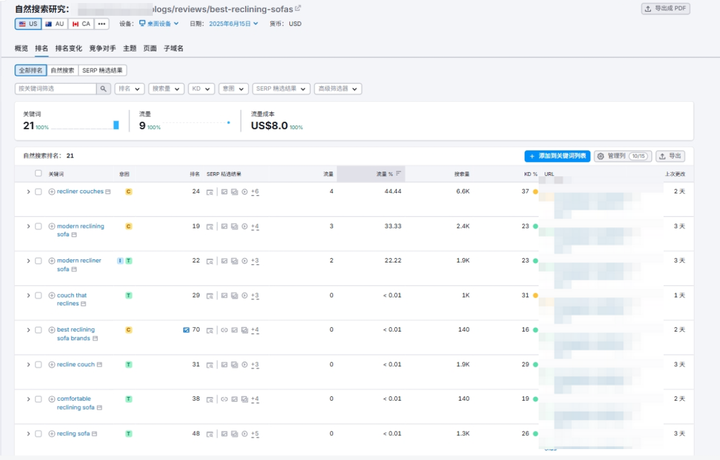Click the three-dots more countries button

[102, 24]
